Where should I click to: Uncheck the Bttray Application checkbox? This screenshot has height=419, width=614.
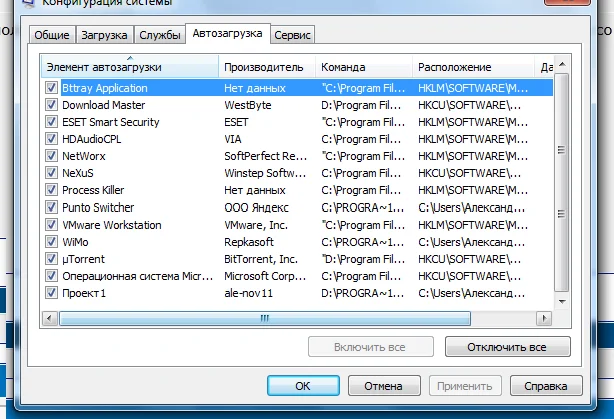[x=51, y=88]
